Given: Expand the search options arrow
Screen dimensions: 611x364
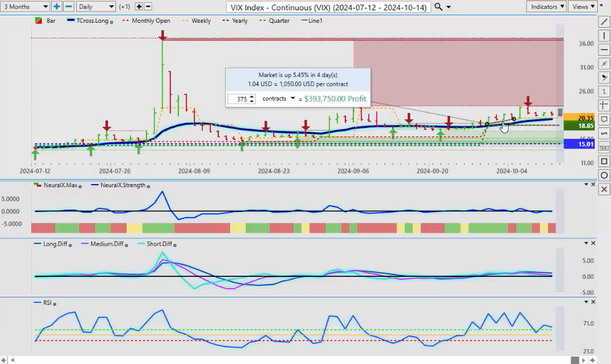Looking at the screenshot, I should tap(449, 7).
